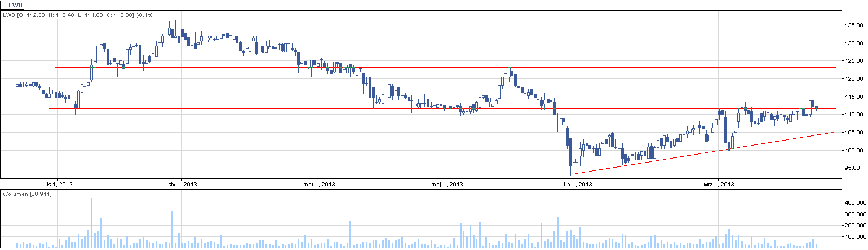868x250 pixels.
Task: Click the 'mar 1, 2013' date label
Action: [x=319, y=184]
